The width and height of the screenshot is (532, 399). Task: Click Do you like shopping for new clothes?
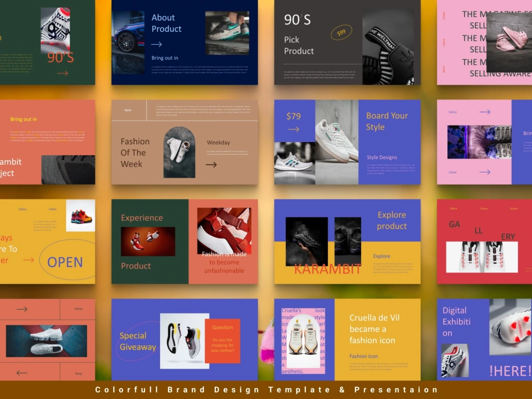[x=222, y=345]
